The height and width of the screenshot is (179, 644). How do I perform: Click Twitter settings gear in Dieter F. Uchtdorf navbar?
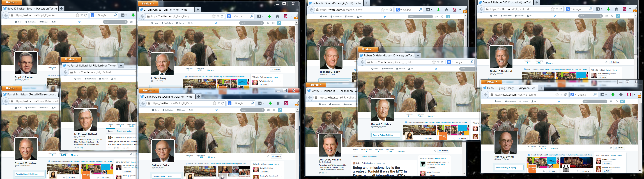pos(612,16)
